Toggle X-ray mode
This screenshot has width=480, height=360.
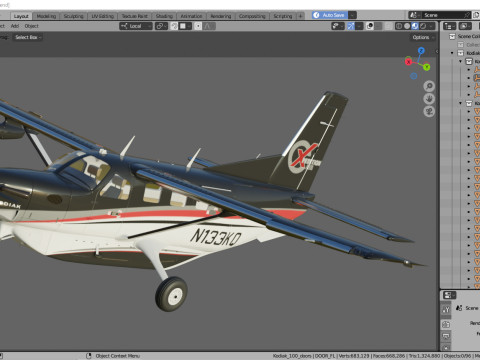[x=389, y=26]
